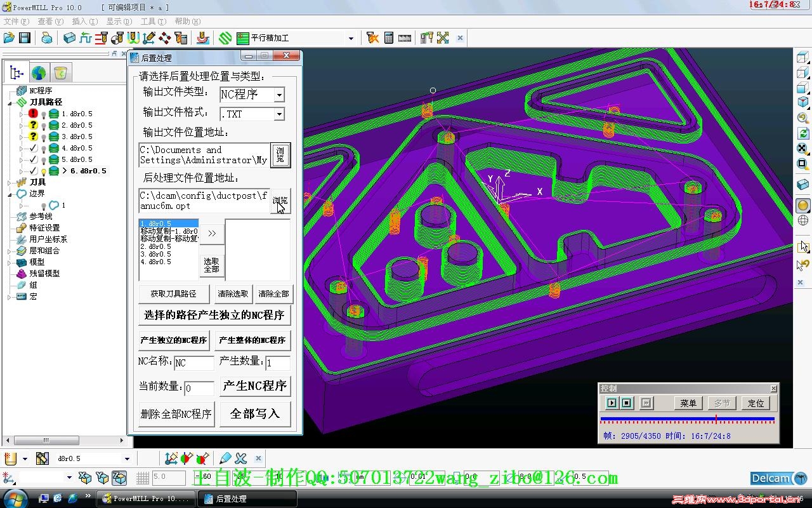The image size is (812, 508).
Task: Expand the 层和组合 tree node
Action: click(x=10, y=251)
